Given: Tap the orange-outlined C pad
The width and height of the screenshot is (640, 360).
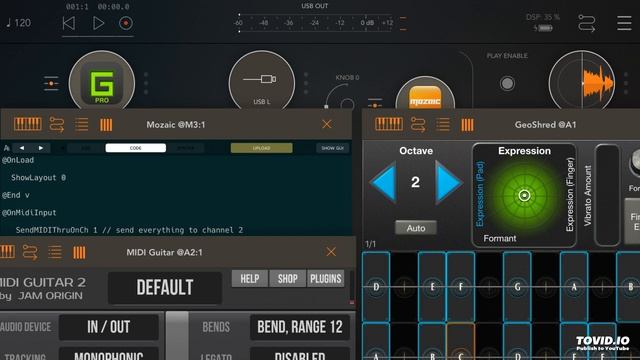Looking at the screenshot, I should pos(460,342).
